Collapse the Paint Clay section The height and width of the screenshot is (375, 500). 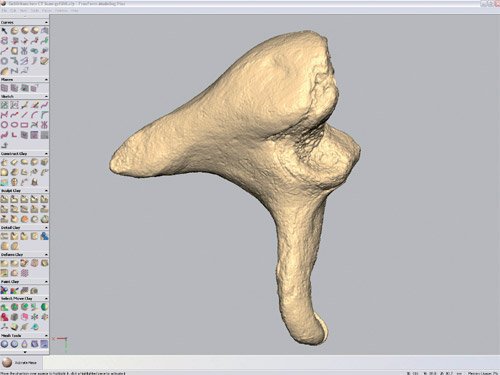coord(46,282)
